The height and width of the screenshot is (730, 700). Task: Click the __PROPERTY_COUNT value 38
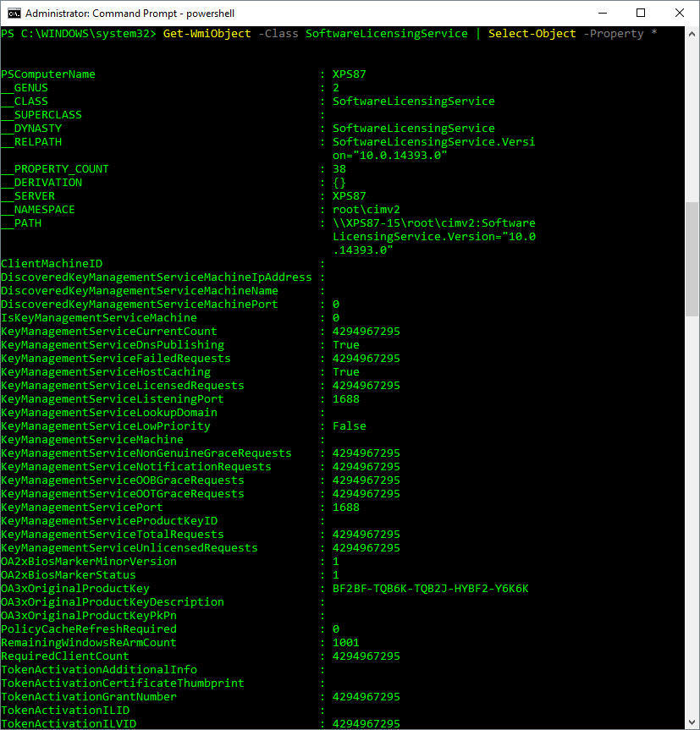[339, 168]
